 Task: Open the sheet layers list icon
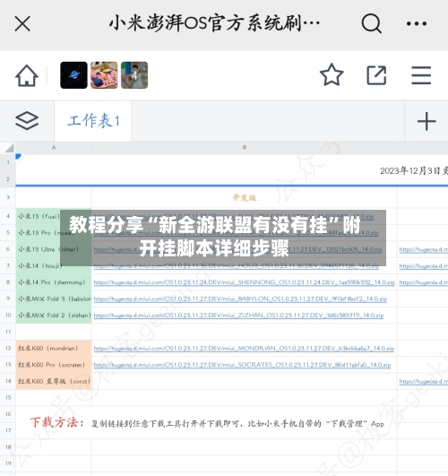pyautogui.click(x=27, y=121)
